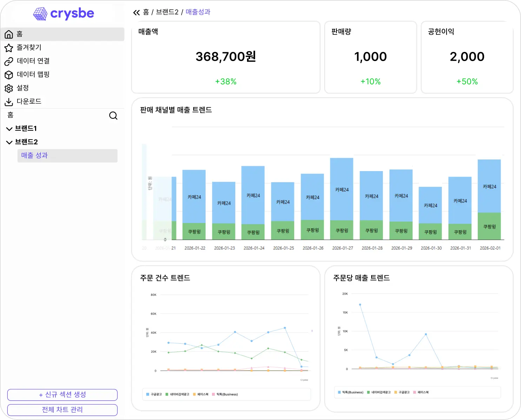Open 데이터 연결 via the link icon

pyautogui.click(x=9, y=61)
